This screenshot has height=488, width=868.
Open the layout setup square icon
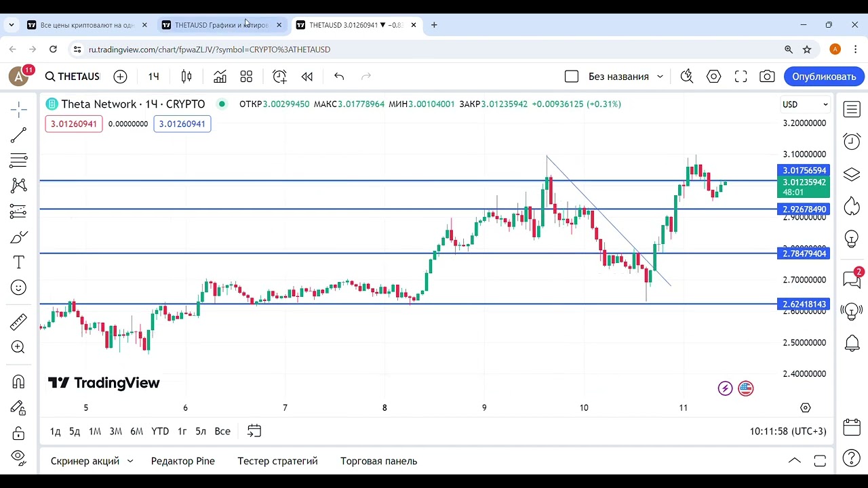pyautogui.click(x=572, y=77)
